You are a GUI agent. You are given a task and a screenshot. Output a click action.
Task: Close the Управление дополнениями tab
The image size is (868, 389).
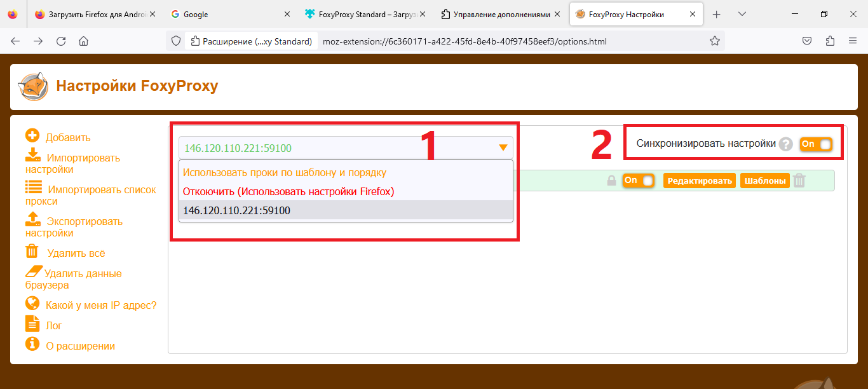tap(557, 14)
